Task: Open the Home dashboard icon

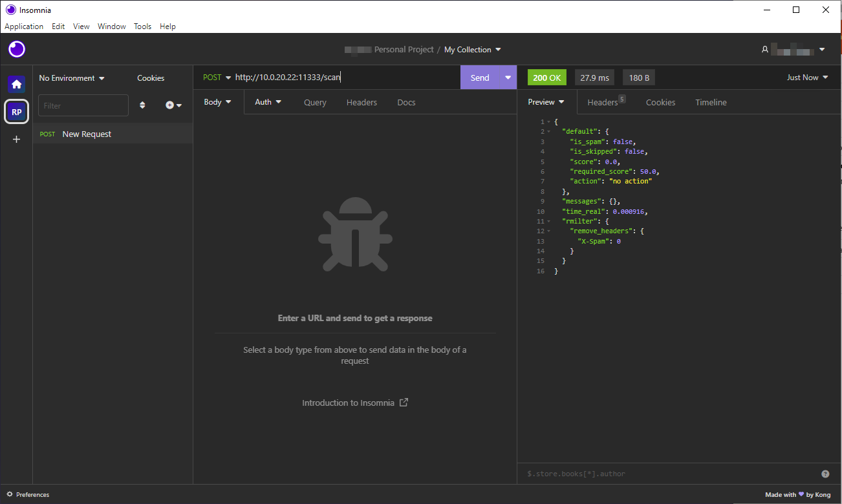Action: pos(17,84)
